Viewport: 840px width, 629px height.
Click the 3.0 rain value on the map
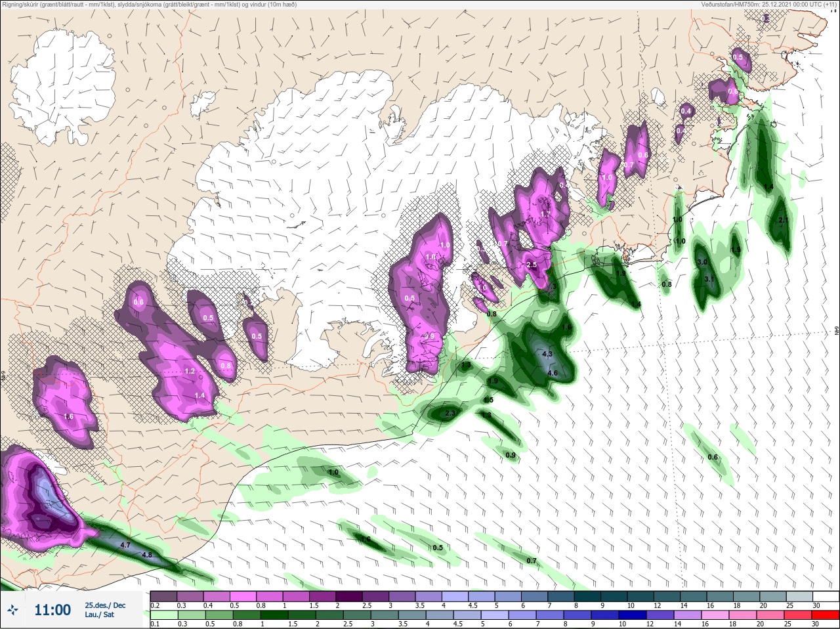pyautogui.click(x=702, y=262)
